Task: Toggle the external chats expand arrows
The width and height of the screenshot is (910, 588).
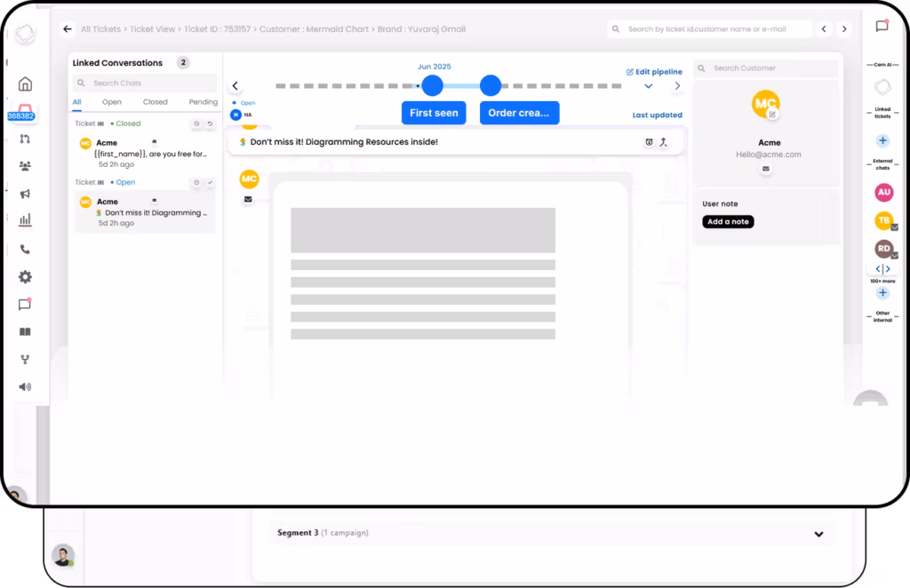Action: 882,268
